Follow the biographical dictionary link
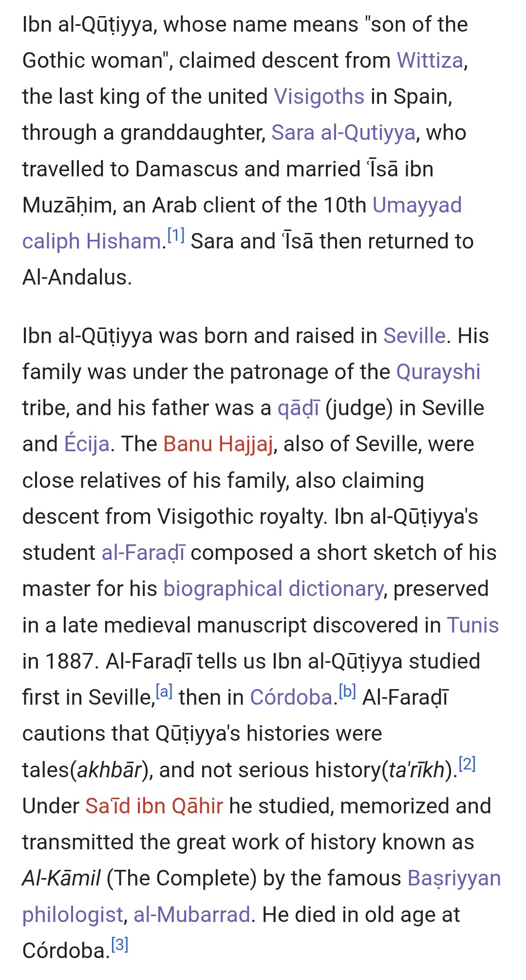 click(x=273, y=589)
